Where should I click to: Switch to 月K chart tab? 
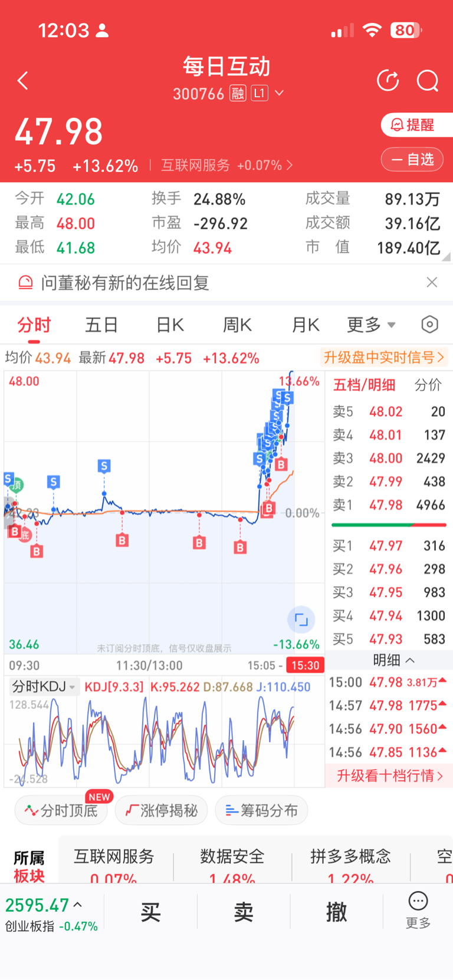point(306,325)
